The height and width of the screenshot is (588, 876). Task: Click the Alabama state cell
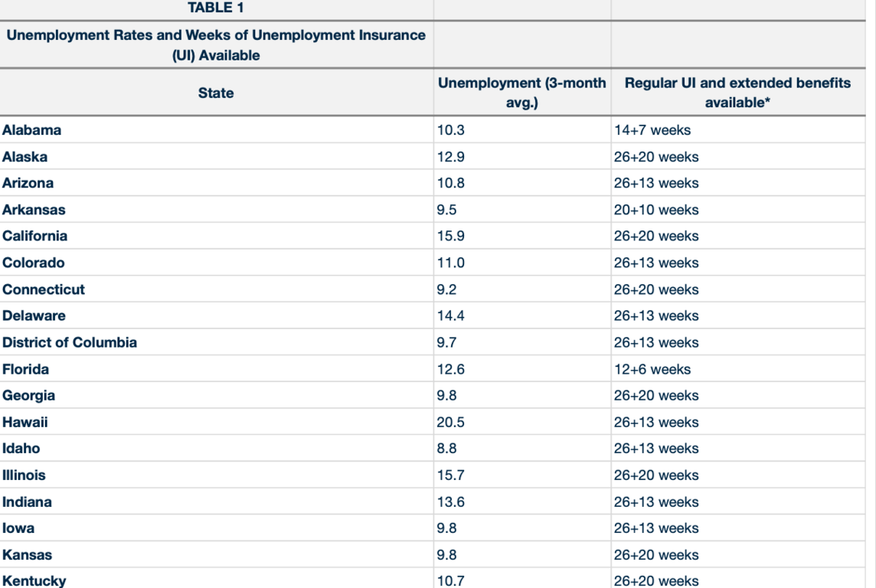(x=32, y=130)
